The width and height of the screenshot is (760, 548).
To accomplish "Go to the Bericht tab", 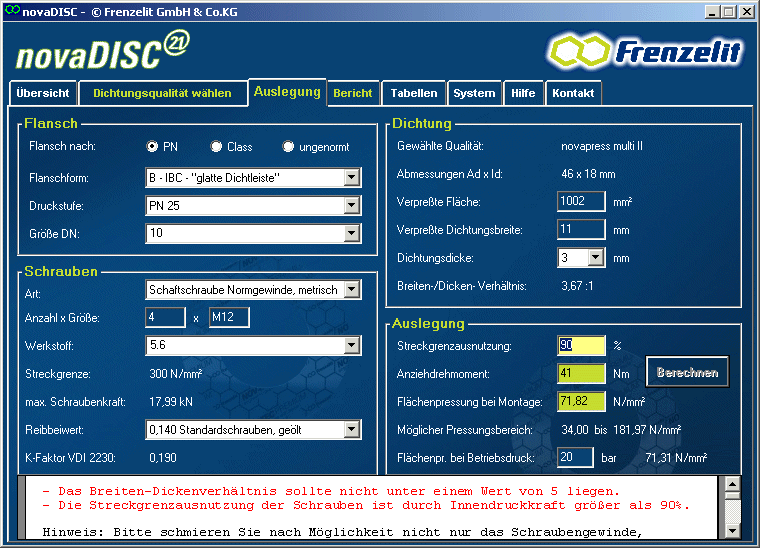I will coord(353,93).
